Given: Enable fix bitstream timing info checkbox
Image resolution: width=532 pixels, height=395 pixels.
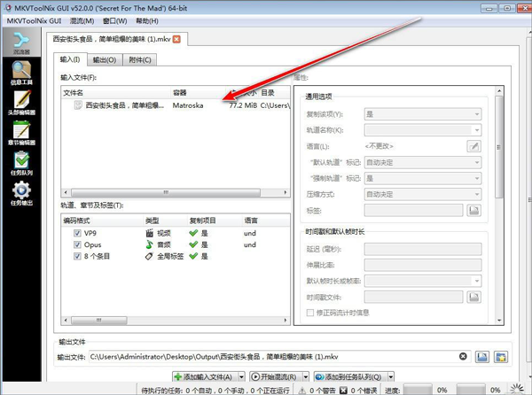Looking at the screenshot, I should tap(309, 313).
